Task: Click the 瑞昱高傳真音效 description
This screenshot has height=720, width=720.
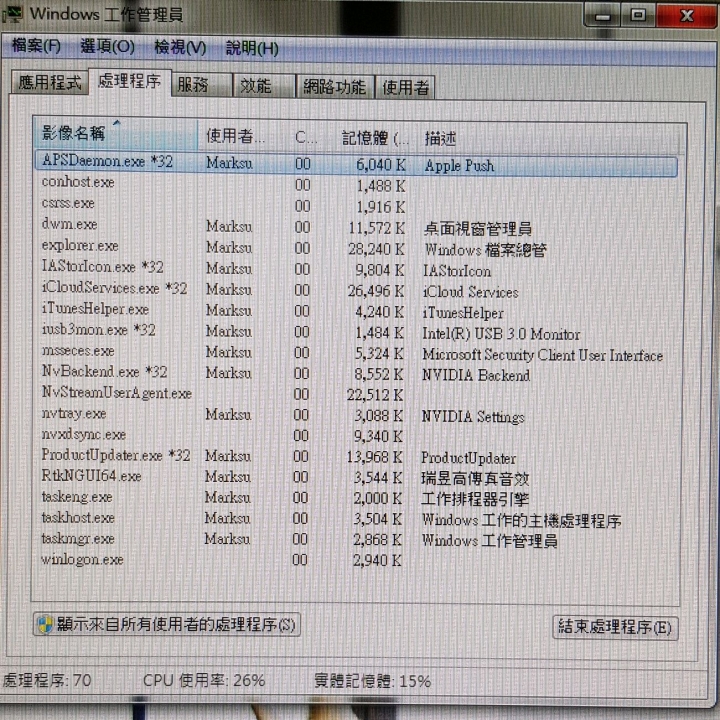Action: coord(475,479)
